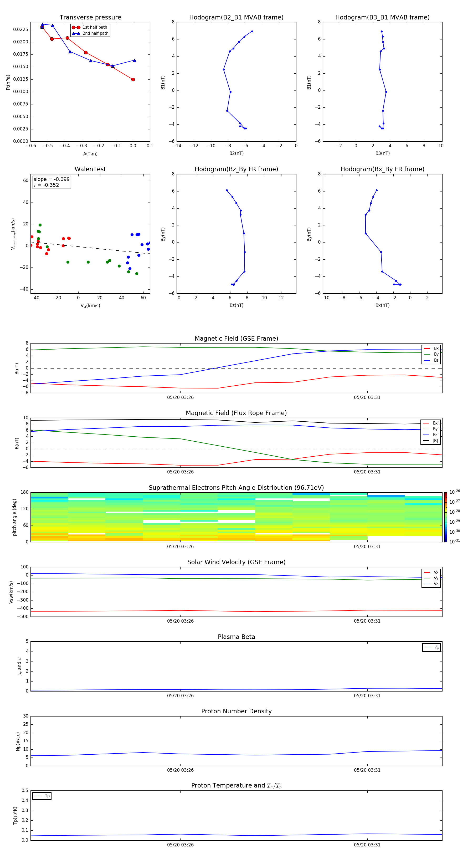This screenshot has height=868, width=473.
Task: Click '05/20 03:31' tick under GSE field plot
Action: tap(367, 397)
